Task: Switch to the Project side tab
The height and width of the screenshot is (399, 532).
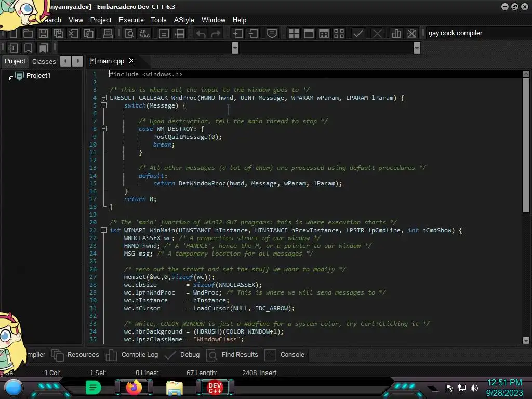Action: tap(15, 61)
